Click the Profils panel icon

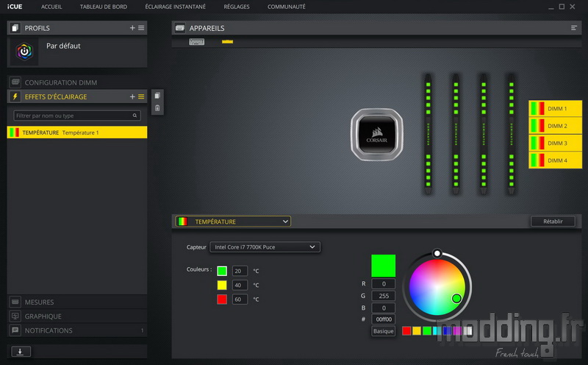click(15, 28)
